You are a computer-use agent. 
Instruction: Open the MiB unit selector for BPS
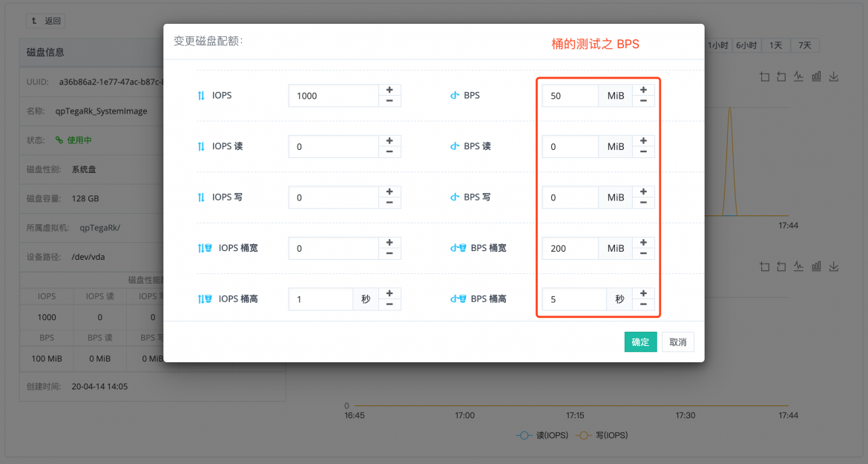click(616, 96)
